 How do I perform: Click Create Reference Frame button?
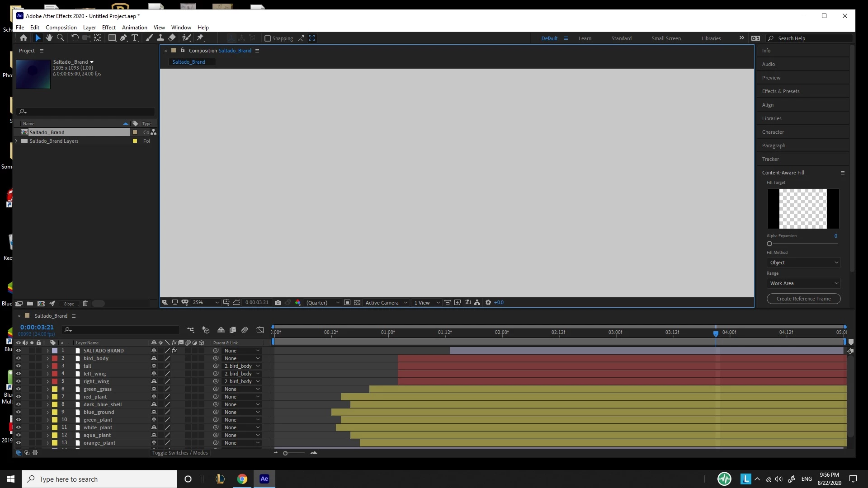(x=803, y=299)
